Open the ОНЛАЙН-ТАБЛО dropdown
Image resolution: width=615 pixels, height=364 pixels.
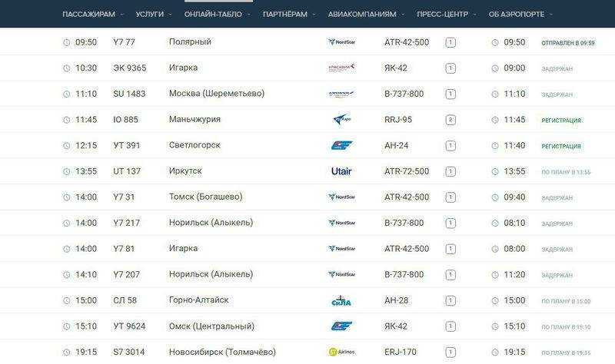click(x=218, y=14)
